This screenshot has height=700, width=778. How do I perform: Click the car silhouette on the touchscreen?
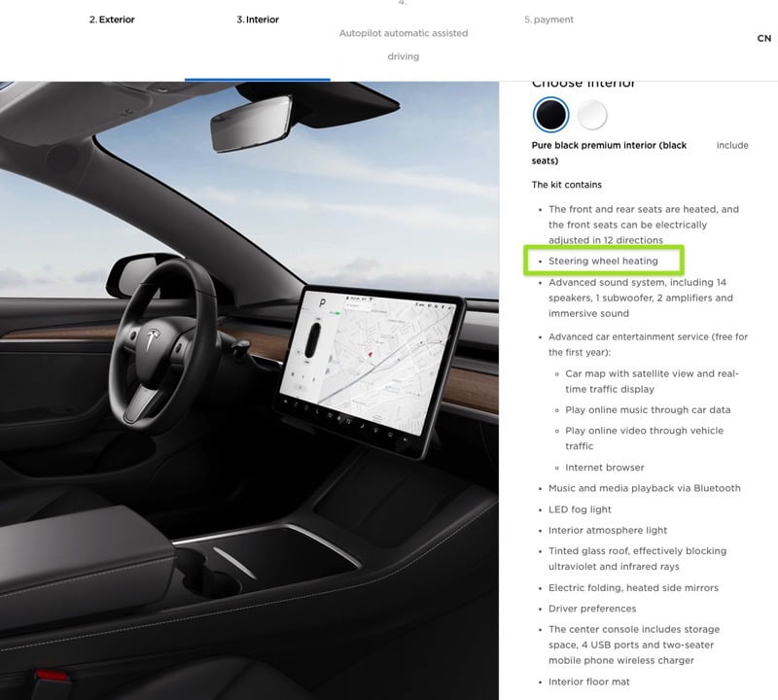point(313,339)
